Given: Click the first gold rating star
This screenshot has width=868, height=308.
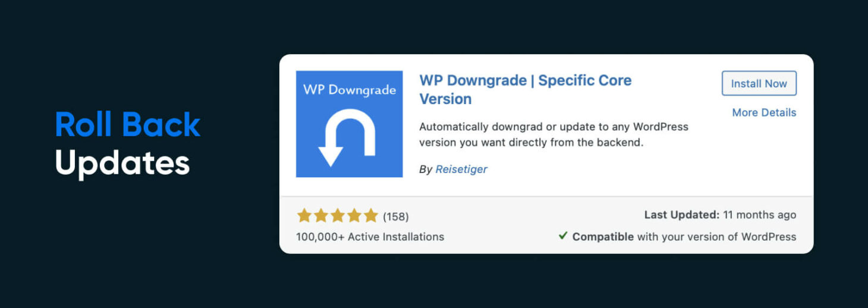Looking at the screenshot, I should pos(304,216).
